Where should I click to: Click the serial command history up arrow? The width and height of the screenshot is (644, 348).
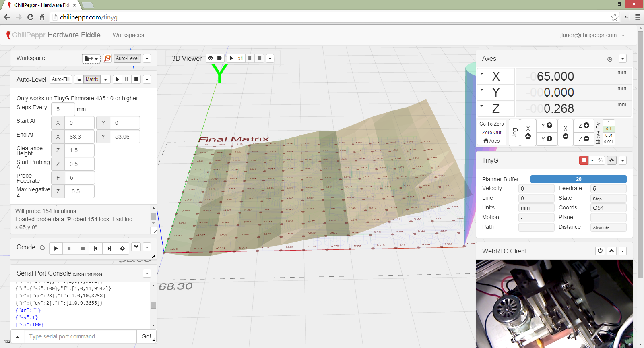point(17,337)
